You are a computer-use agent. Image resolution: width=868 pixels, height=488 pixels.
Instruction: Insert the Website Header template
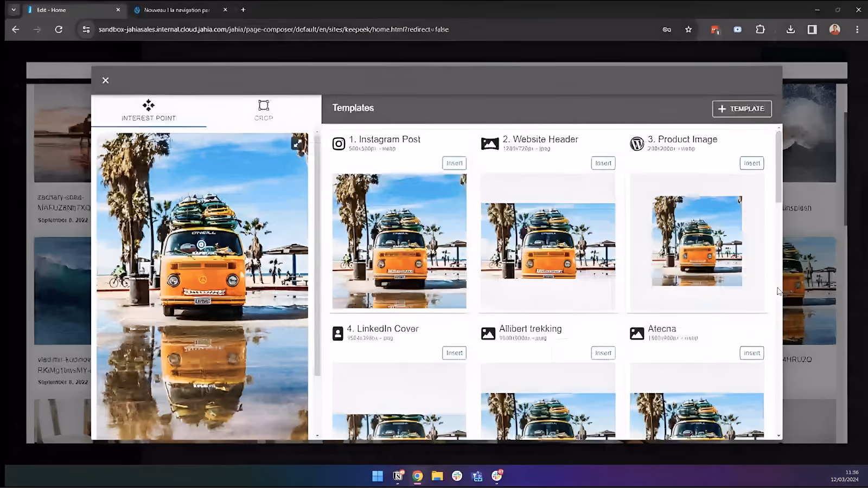(x=603, y=163)
